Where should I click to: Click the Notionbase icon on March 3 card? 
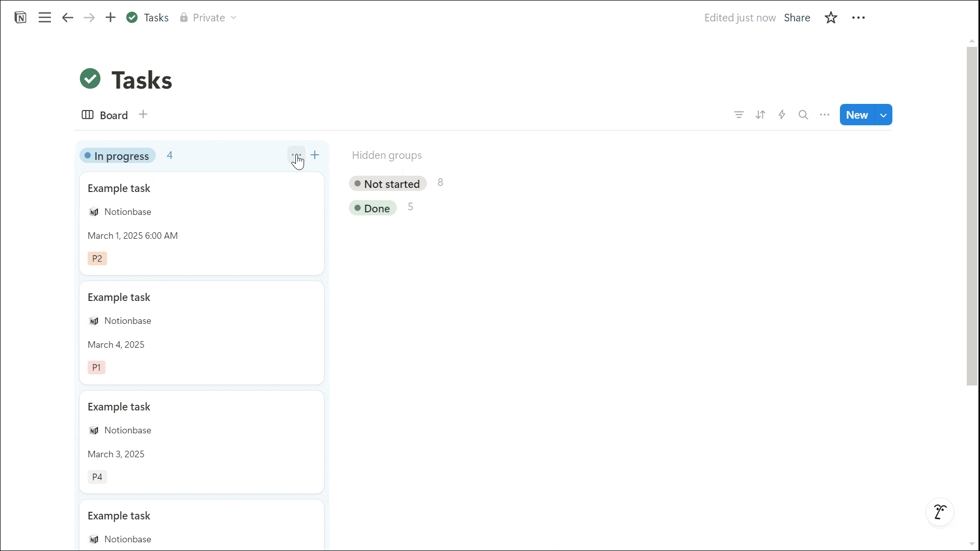point(94,430)
